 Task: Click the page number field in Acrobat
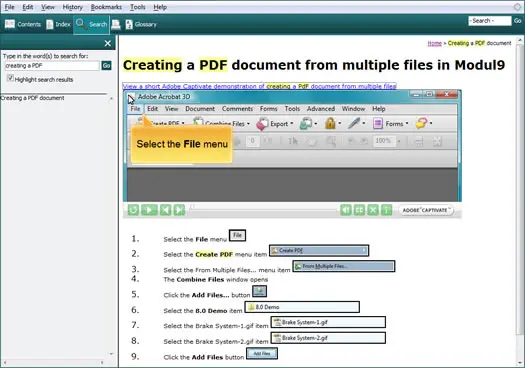(x=252, y=141)
